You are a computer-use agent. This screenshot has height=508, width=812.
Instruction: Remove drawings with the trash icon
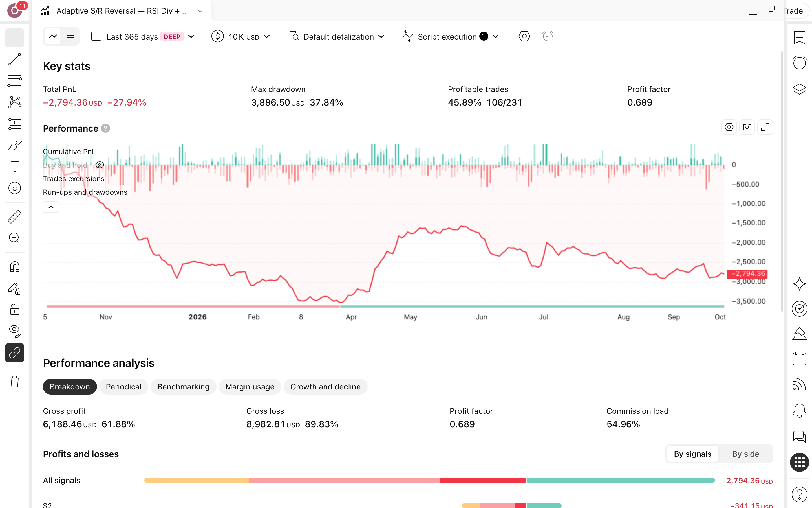click(14, 382)
